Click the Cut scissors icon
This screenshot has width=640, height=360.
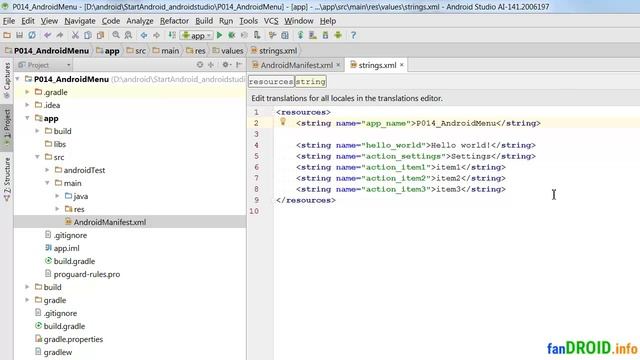(75, 36)
